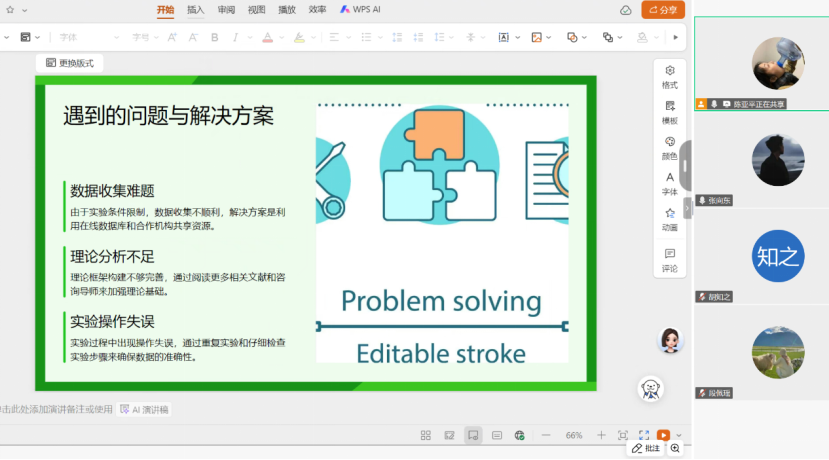Screen dimensions: 829x460
Task: Click the decrease indent icon
Action: [397, 37]
